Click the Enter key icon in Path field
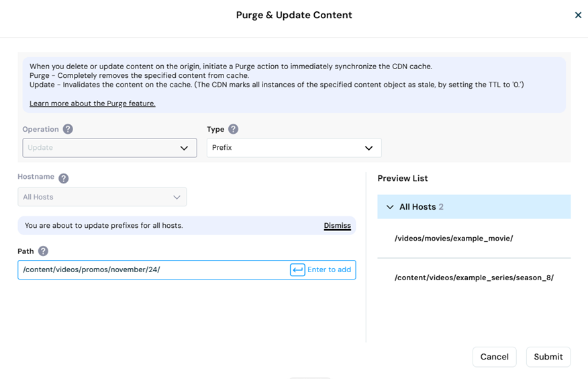The height and width of the screenshot is (379, 588). [x=297, y=269]
